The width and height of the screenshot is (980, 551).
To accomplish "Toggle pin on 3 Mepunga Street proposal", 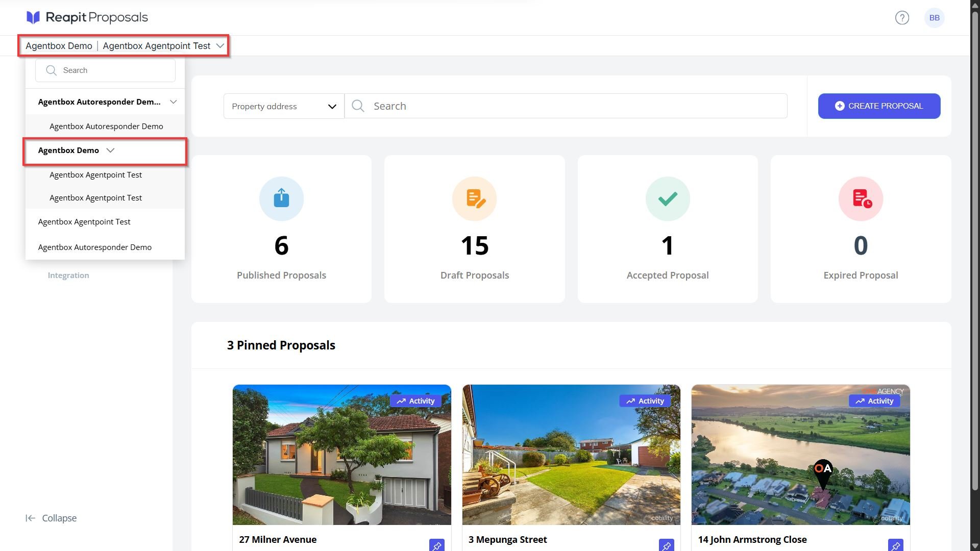I will [x=666, y=545].
